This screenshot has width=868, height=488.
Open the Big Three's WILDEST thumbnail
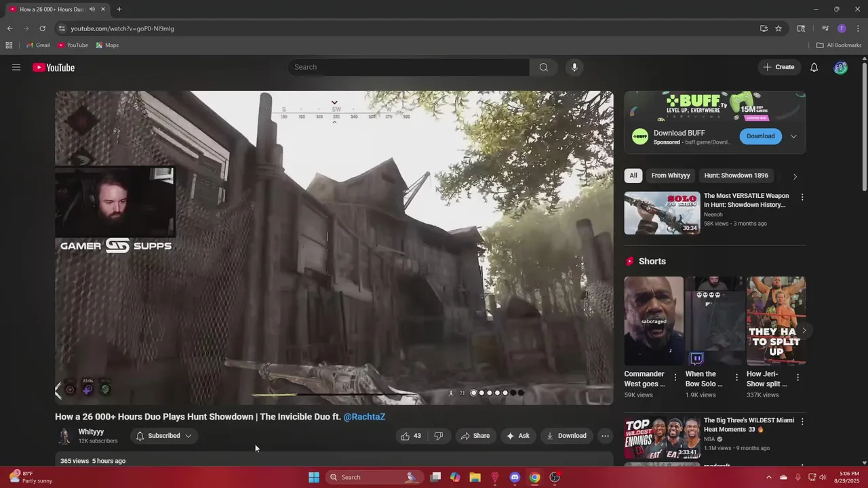tap(663, 437)
